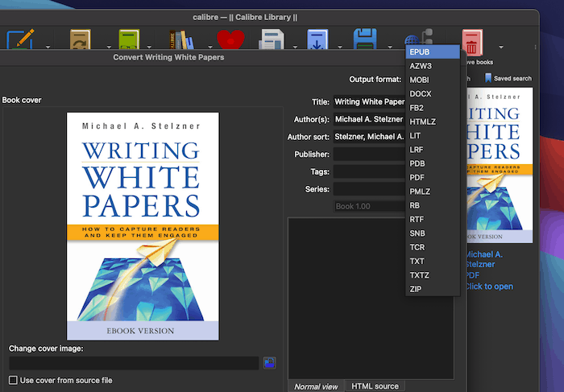Click the Saved search button
The image size is (564, 392).
tap(508, 79)
